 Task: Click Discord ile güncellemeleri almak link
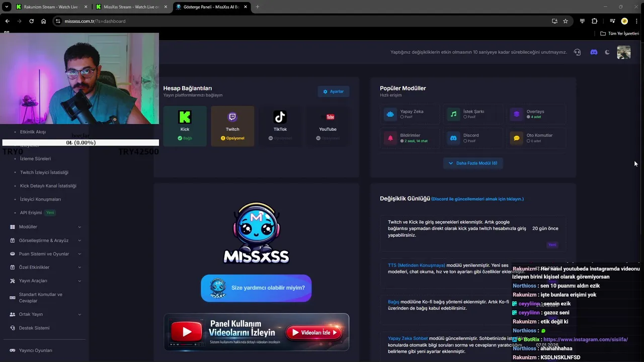coord(477,199)
